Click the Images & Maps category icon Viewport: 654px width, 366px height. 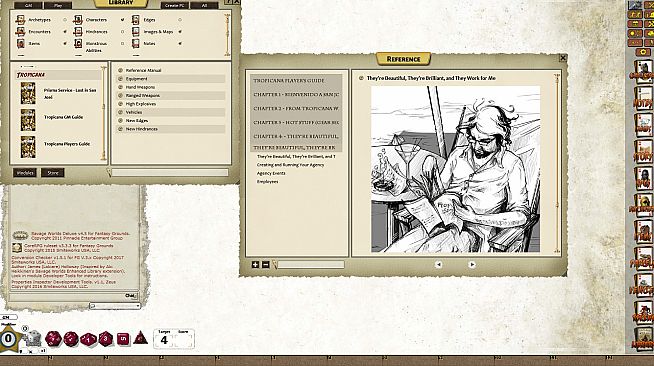[136, 32]
